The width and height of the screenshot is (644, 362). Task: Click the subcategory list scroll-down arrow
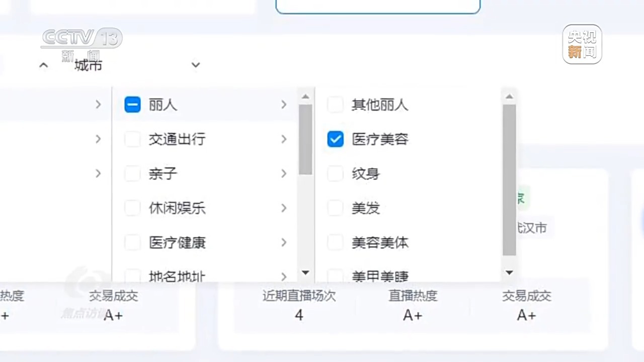(x=509, y=273)
